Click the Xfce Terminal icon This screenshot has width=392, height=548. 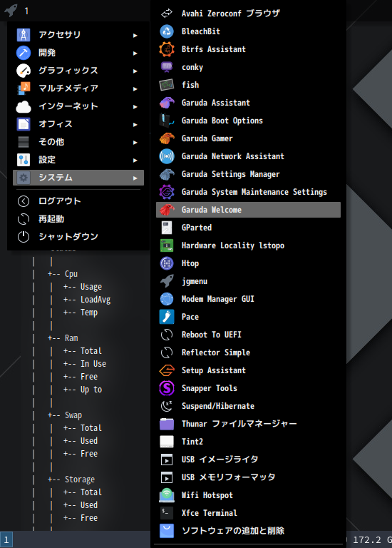tap(167, 512)
